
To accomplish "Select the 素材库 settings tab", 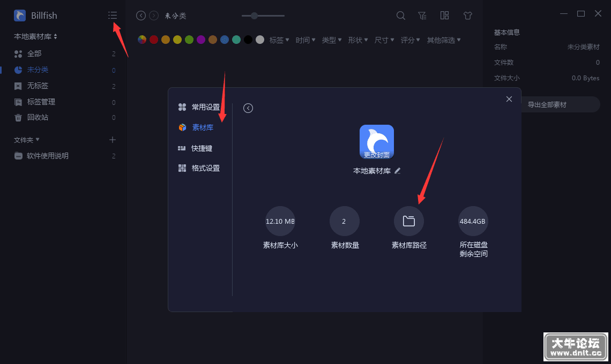I will 196,127.
